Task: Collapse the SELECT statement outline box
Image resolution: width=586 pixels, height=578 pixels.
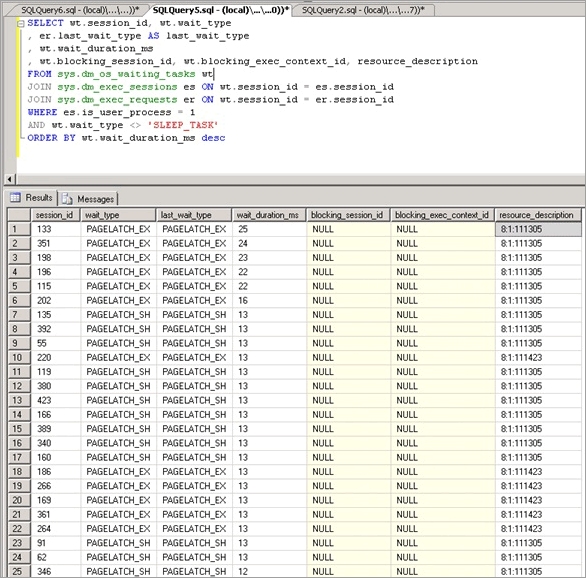Action: pyautogui.click(x=21, y=24)
